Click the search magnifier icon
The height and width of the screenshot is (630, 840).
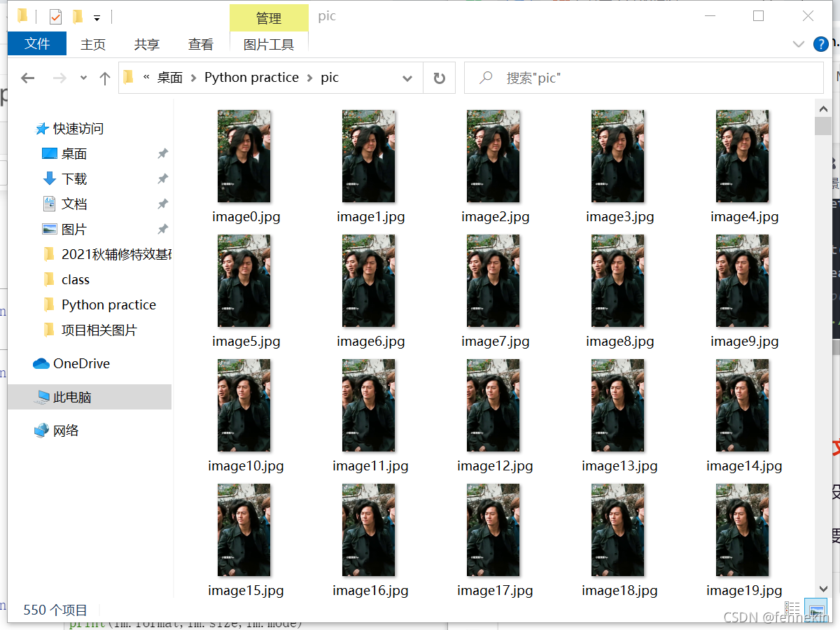point(485,78)
